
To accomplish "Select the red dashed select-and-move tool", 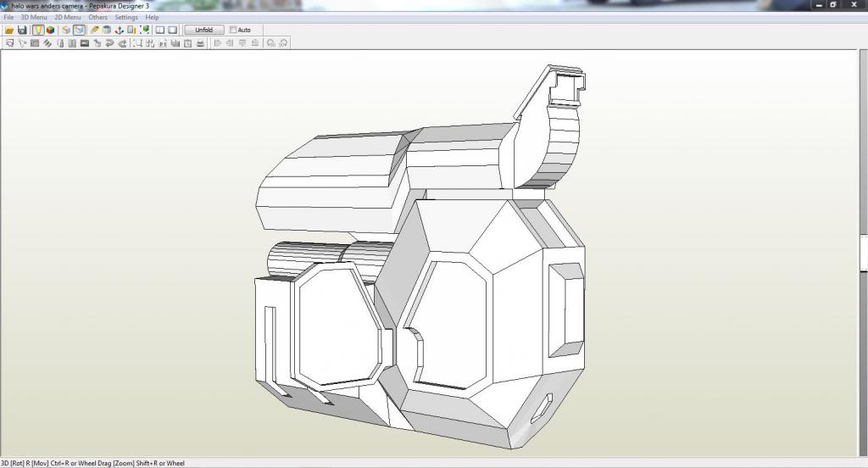I will pos(9,43).
